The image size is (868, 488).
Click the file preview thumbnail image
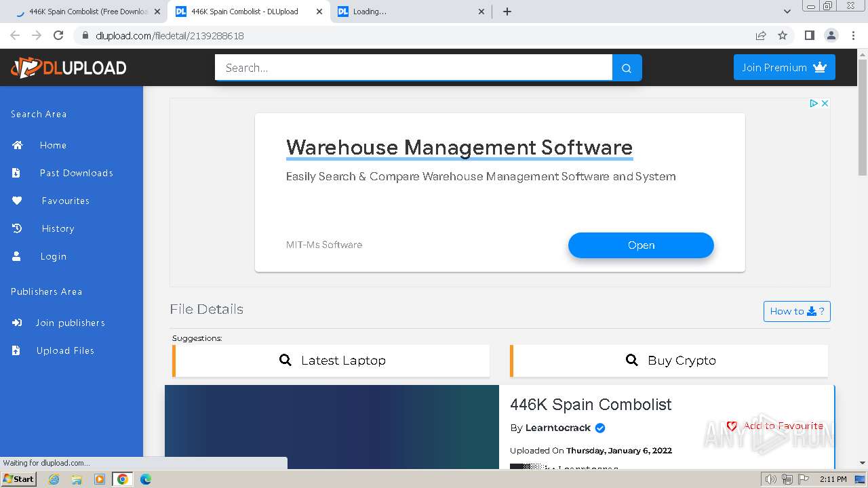[332, 427]
